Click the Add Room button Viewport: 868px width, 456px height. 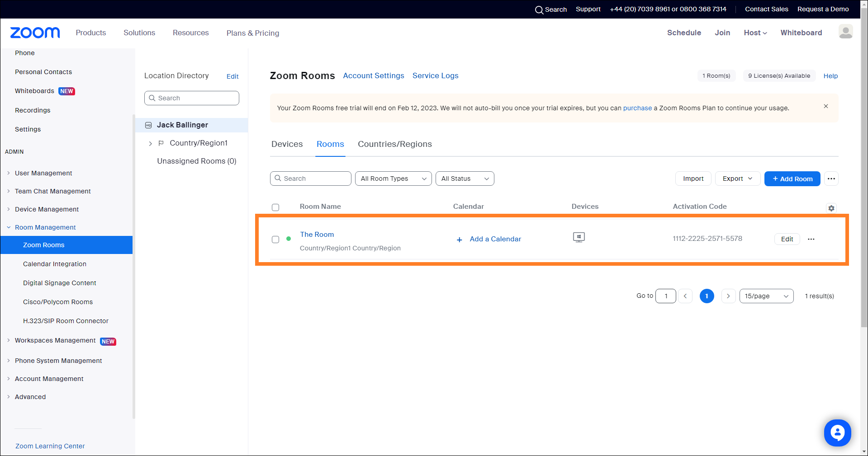pyautogui.click(x=792, y=179)
